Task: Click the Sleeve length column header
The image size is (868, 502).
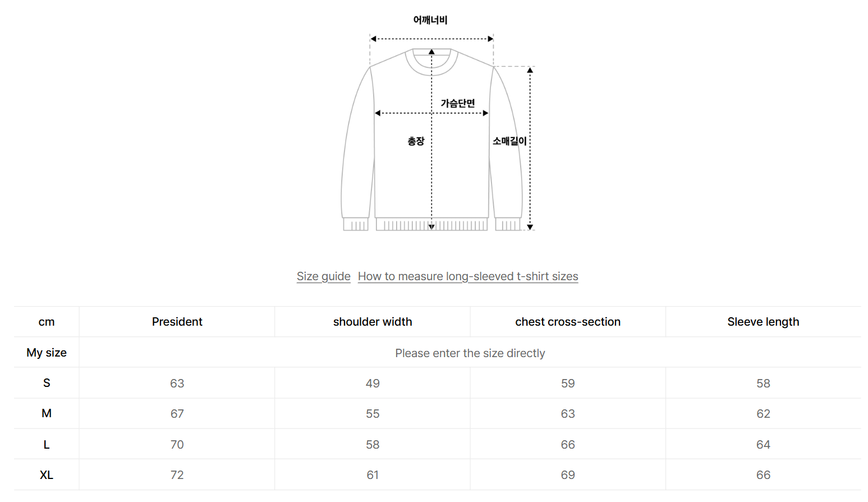Action: point(763,322)
